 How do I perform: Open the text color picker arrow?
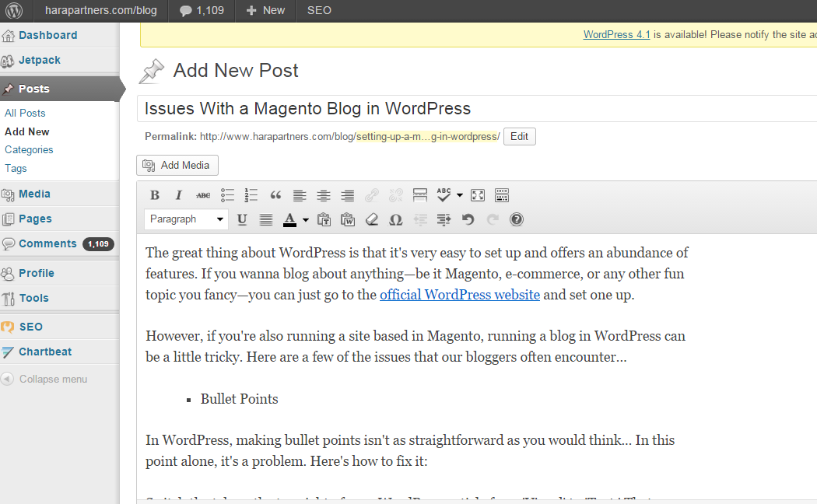tap(306, 219)
